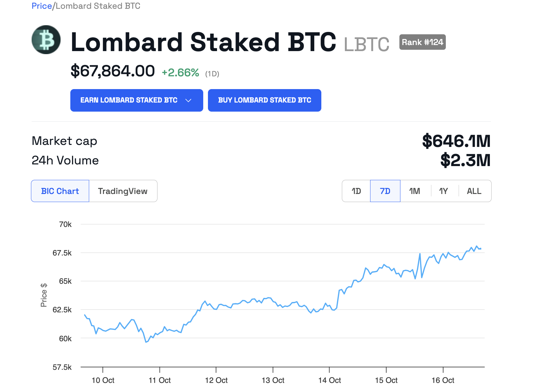Show the ALL time range chart
This screenshot has width=536, height=392.
[474, 191]
